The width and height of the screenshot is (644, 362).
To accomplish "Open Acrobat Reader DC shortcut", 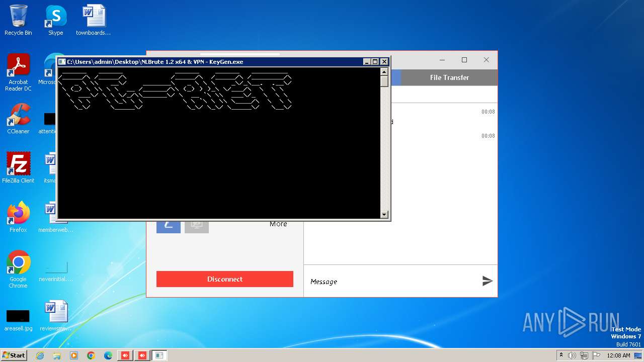I will pos(18,72).
